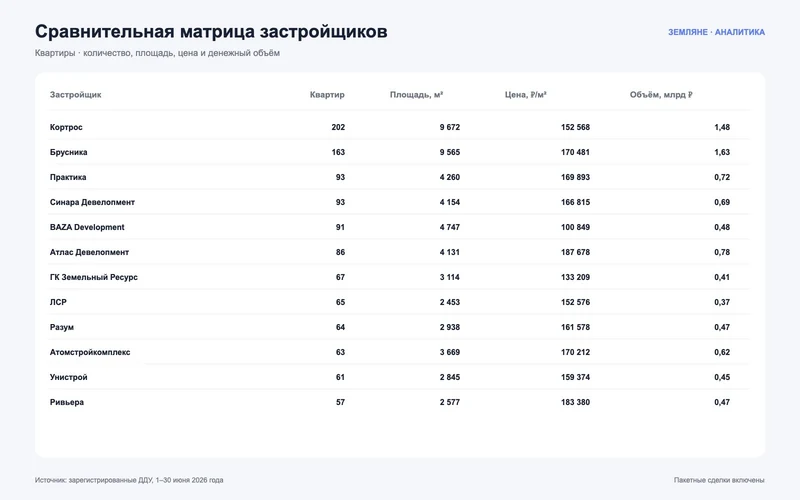
Task: Select the 'Ривьера' developer name
Action: point(67,402)
